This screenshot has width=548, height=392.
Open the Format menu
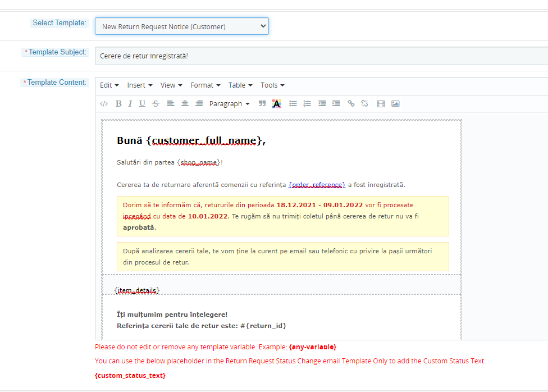tap(205, 85)
